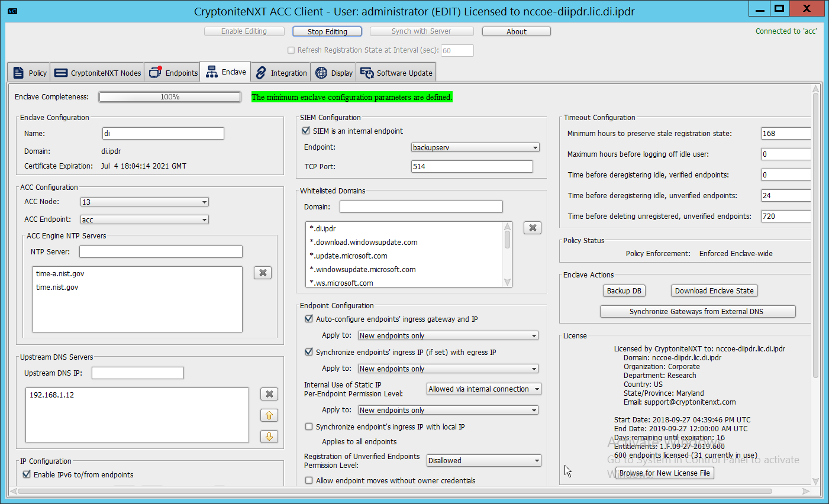This screenshot has height=504, width=829.
Task: Move upstream DNS server up with arrow
Action: point(269,415)
